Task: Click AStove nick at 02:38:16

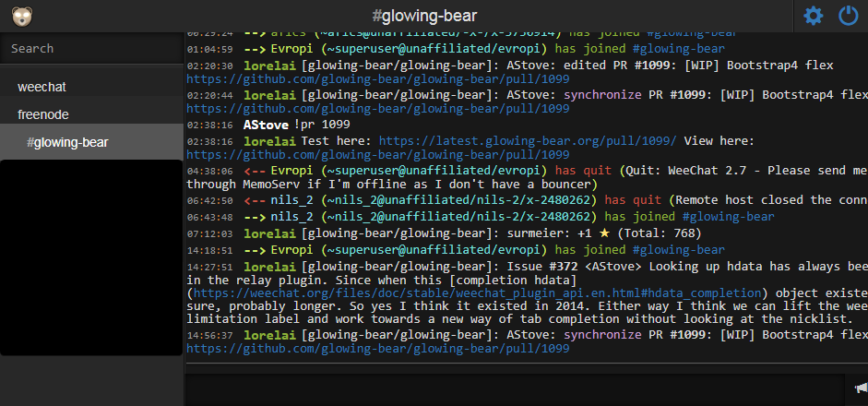Action: click(x=266, y=125)
